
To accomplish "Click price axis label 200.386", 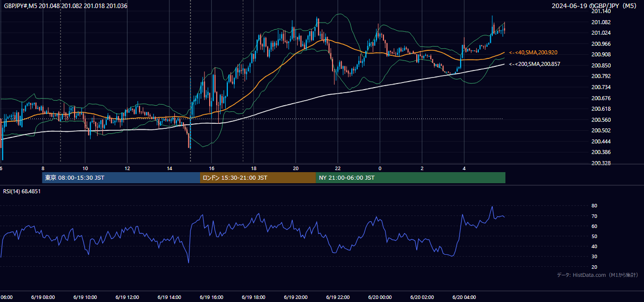I will (601, 152).
